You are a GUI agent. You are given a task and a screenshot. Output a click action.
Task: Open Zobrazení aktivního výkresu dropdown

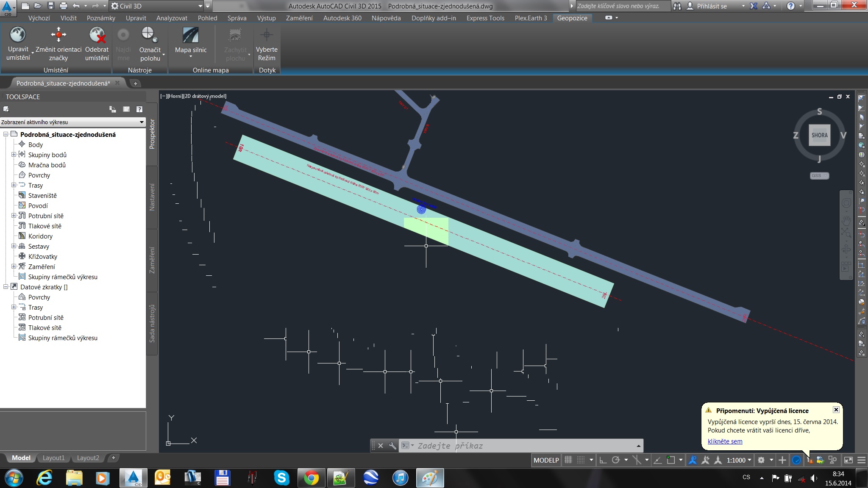(x=72, y=122)
